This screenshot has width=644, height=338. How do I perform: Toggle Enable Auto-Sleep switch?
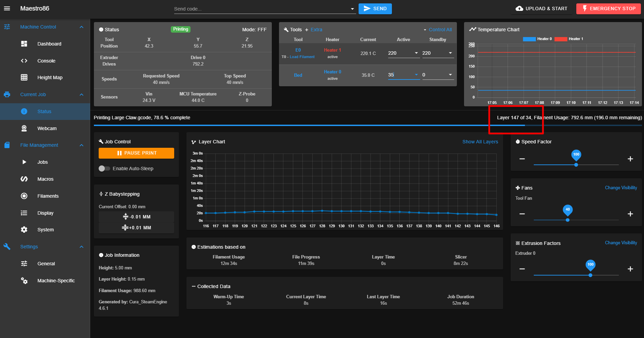[x=104, y=168]
